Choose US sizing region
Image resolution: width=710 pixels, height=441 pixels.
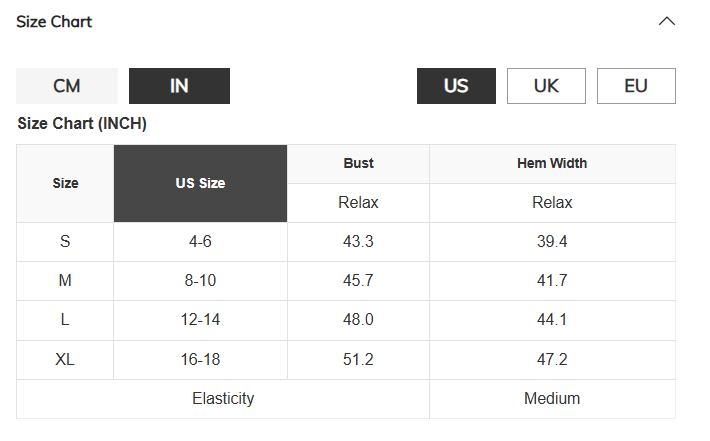click(x=456, y=86)
